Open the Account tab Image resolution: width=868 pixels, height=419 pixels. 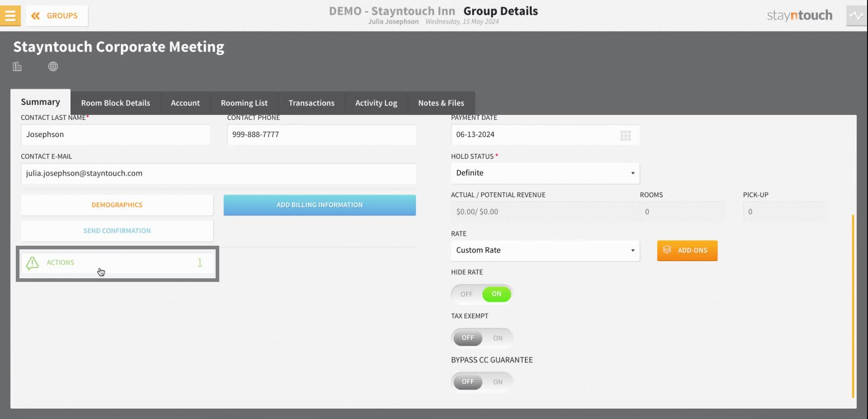click(185, 103)
